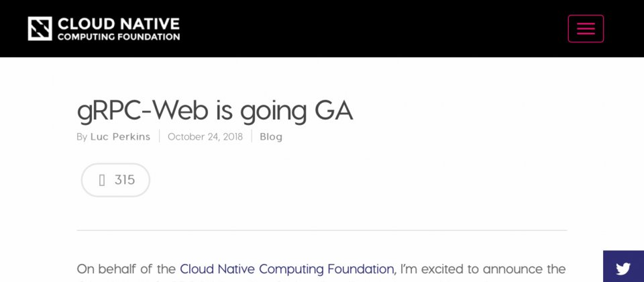Click the 315 likes count
The height and width of the screenshot is (282, 644).
click(x=125, y=180)
